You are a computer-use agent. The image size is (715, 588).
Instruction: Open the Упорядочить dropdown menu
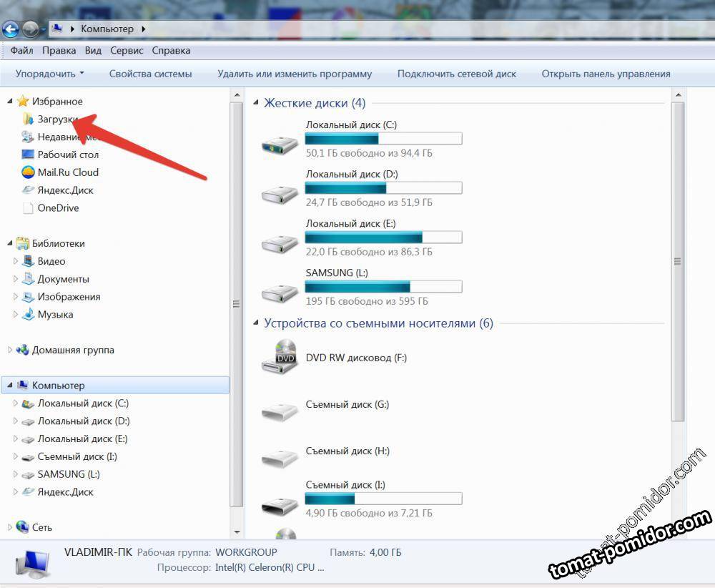[49, 74]
